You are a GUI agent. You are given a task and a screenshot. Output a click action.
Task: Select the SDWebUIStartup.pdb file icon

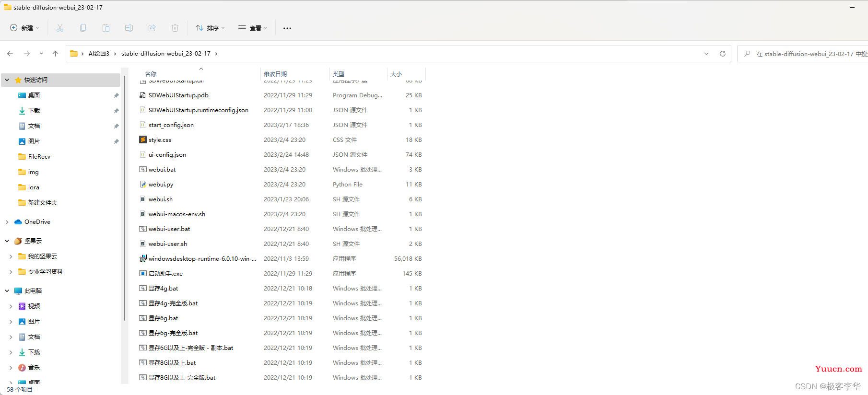coord(143,95)
